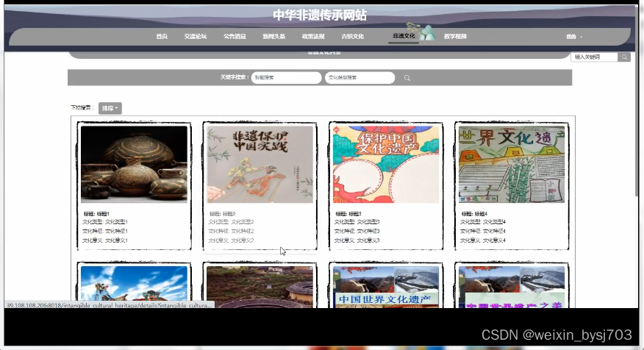Open the 公告消息 nav item
Image resolution: width=644 pixels, height=350 pixels.
(235, 37)
